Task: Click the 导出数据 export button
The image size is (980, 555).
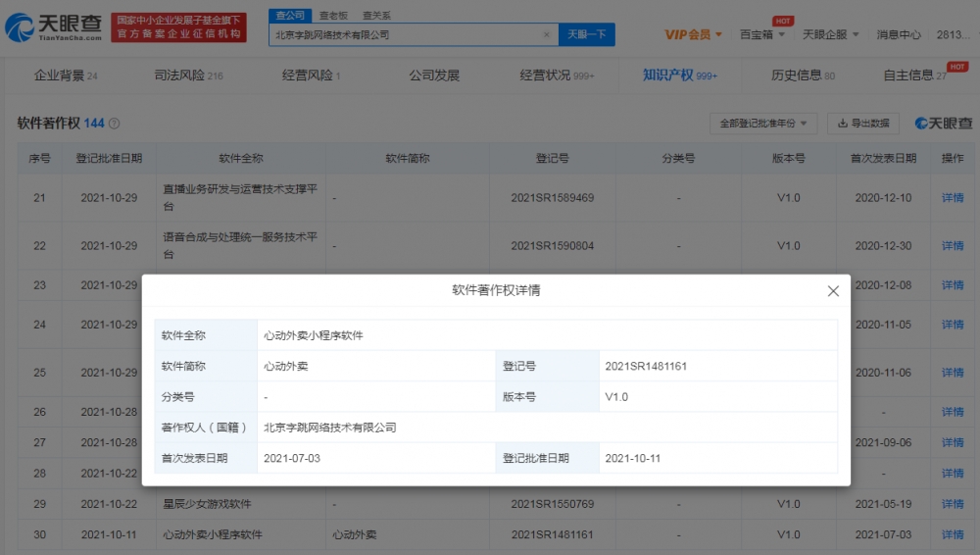Action: [863, 124]
